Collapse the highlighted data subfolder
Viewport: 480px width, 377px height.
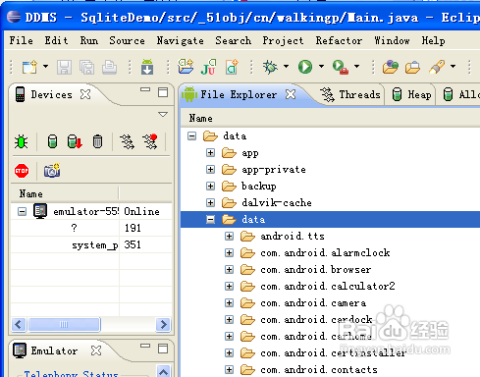click(210, 219)
